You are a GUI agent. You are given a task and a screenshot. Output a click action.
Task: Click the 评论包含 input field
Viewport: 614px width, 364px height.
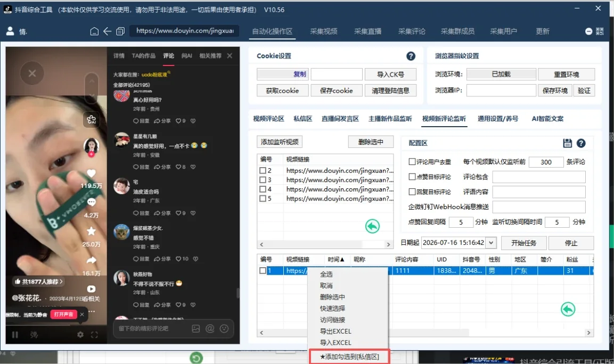tap(539, 177)
